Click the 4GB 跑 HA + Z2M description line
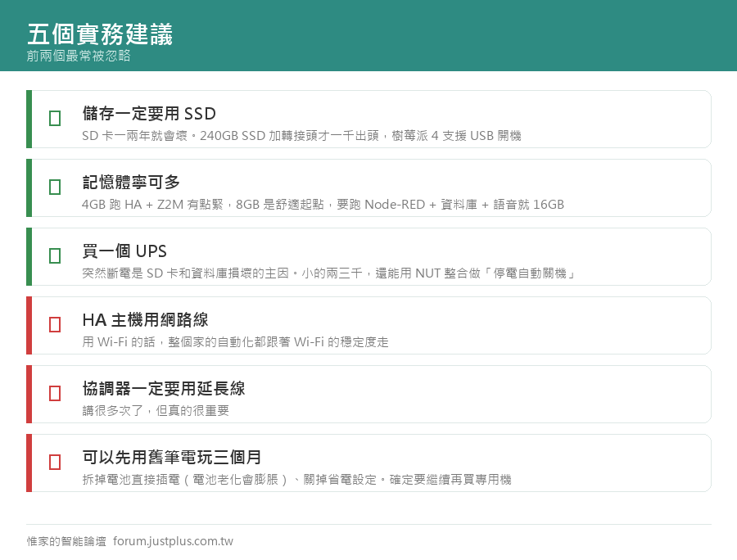737x560 pixels. [x=323, y=205]
